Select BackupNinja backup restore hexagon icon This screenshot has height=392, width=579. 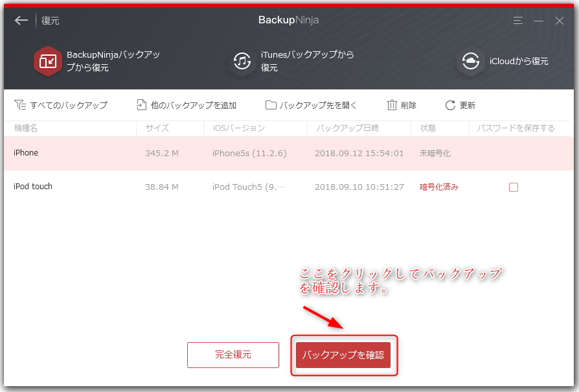[x=48, y=61]
